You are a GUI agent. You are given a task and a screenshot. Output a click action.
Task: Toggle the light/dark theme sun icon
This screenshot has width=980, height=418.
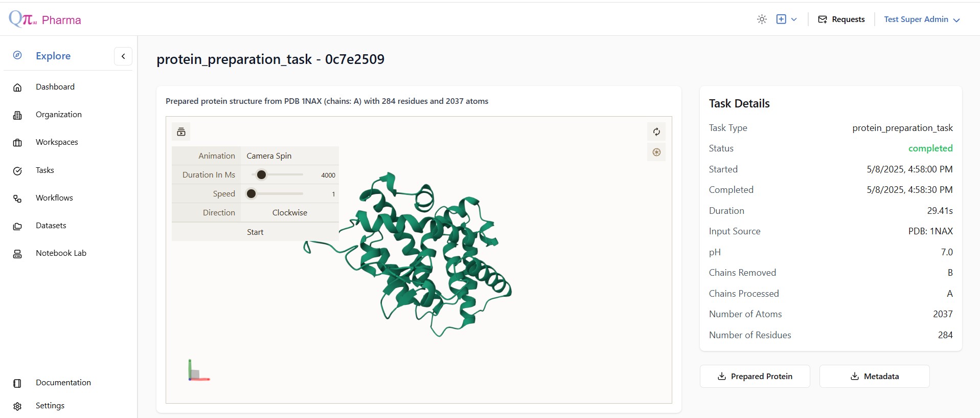tap(762, 19)
